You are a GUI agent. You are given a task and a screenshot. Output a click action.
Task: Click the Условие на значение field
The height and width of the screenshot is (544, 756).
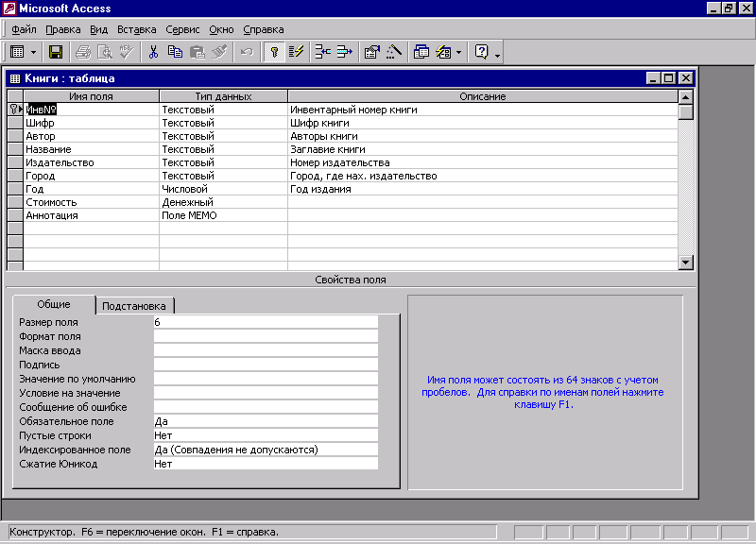point(266,393)
